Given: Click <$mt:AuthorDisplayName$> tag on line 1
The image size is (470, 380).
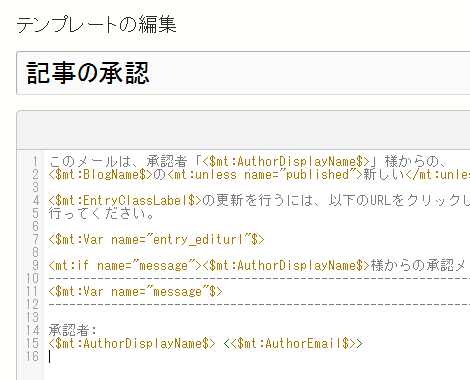Looking at the screenshot, I should coord(287,162).
